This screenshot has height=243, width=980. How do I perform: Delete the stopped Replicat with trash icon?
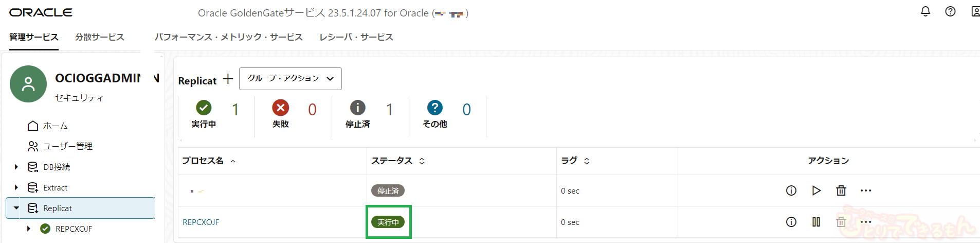point(841,190)
